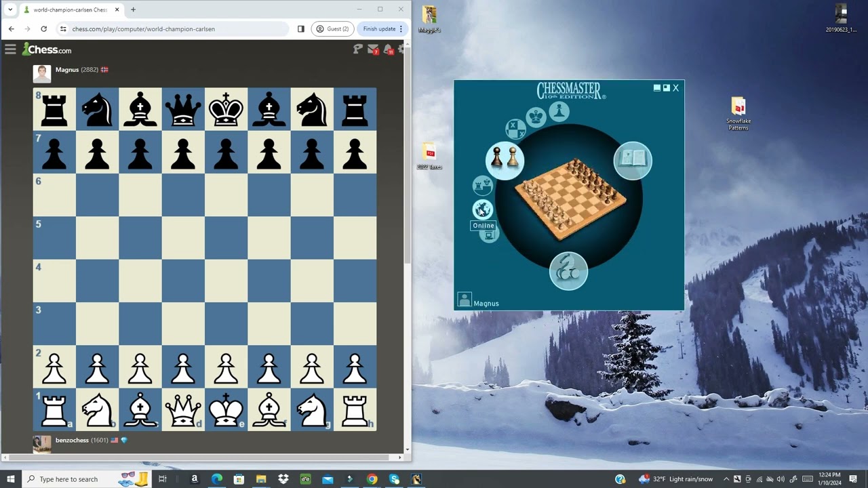
Task: Open the Chess.com hamburger menu
Action: pos(10,49)
